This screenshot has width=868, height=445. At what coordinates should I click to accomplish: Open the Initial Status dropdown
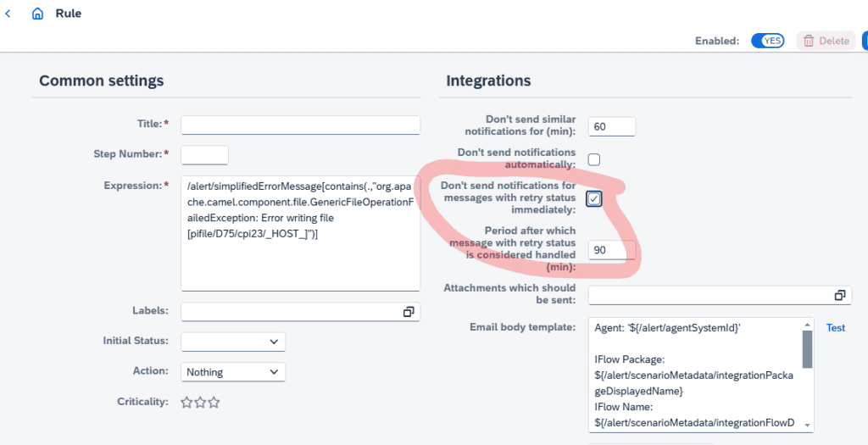coord(233,342)
